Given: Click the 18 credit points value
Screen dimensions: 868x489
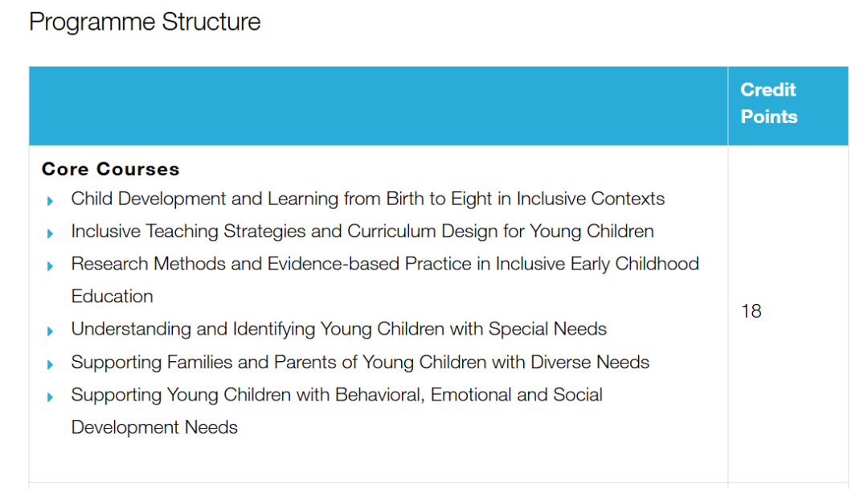Looking at the screenshot, I should point(751,311).
